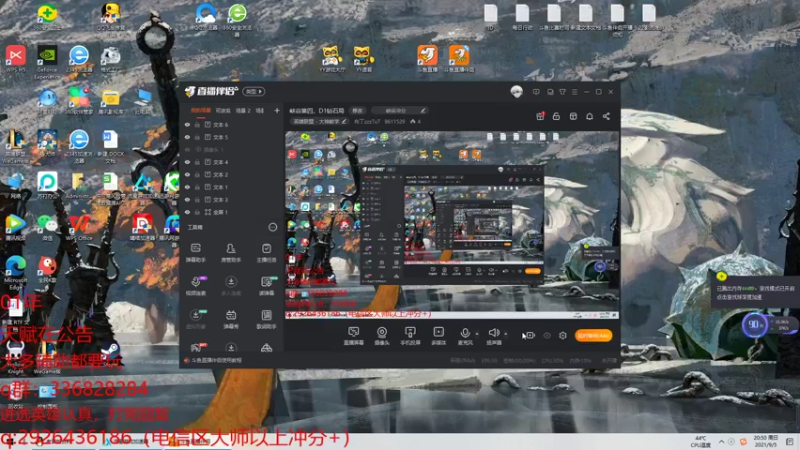Add a 多媒体 multimedia source

pos(438,336)
